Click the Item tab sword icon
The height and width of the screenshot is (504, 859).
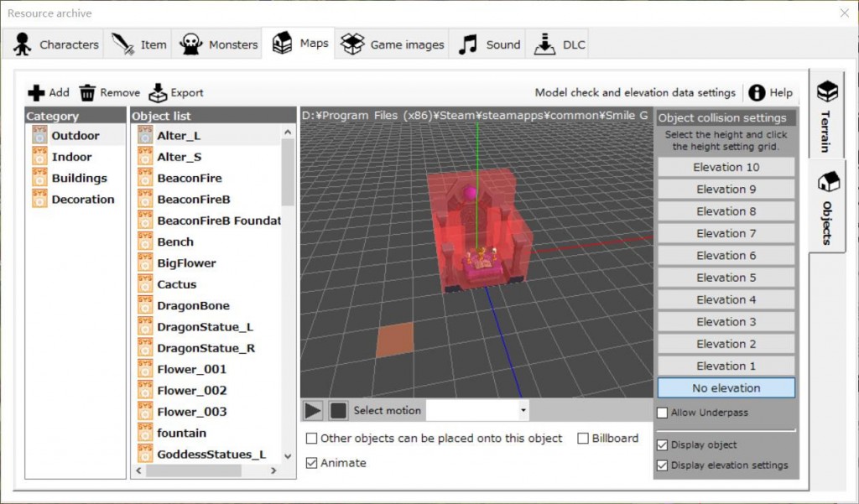click(122, 44)
